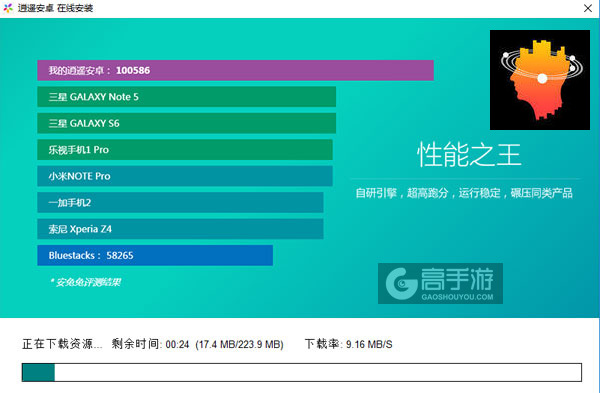Select the Bluestacks 58265 bar
This screenshot has width=600, height=393.
pos(155,255)
